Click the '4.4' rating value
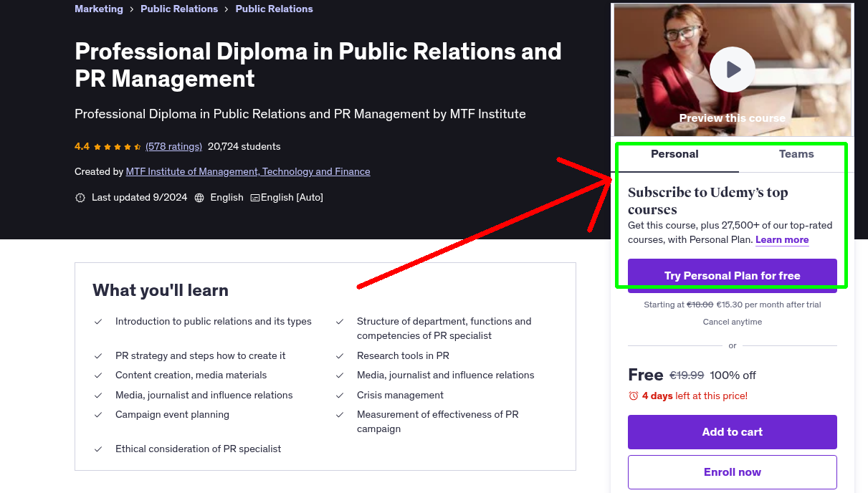This screenshot has height=493, width=868. tap(82, 146)
